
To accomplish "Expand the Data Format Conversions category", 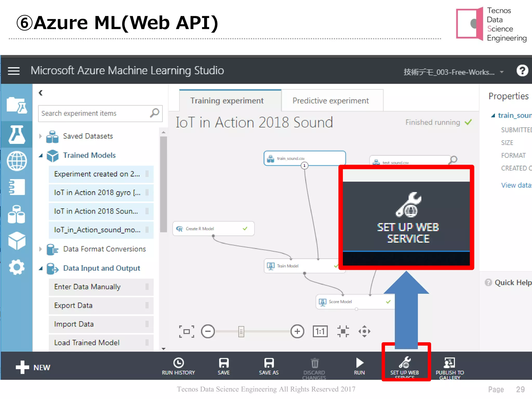I will coord(40,249).
